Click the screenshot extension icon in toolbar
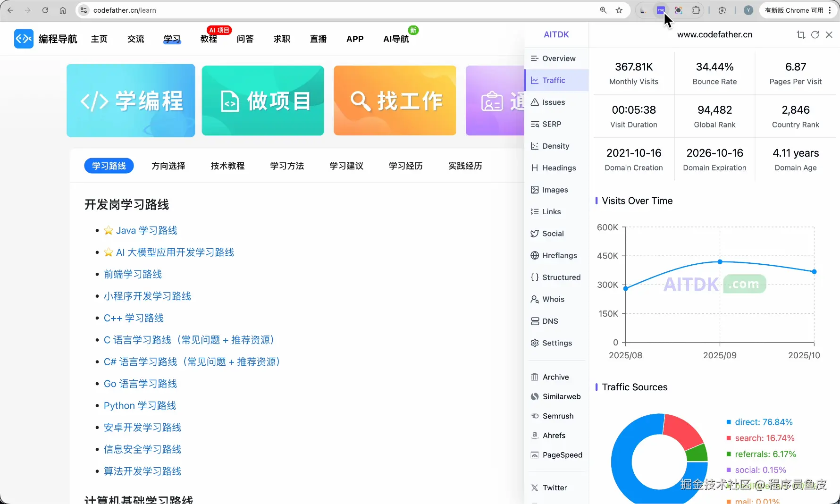The image size is (840, 504). click(678, 10)
